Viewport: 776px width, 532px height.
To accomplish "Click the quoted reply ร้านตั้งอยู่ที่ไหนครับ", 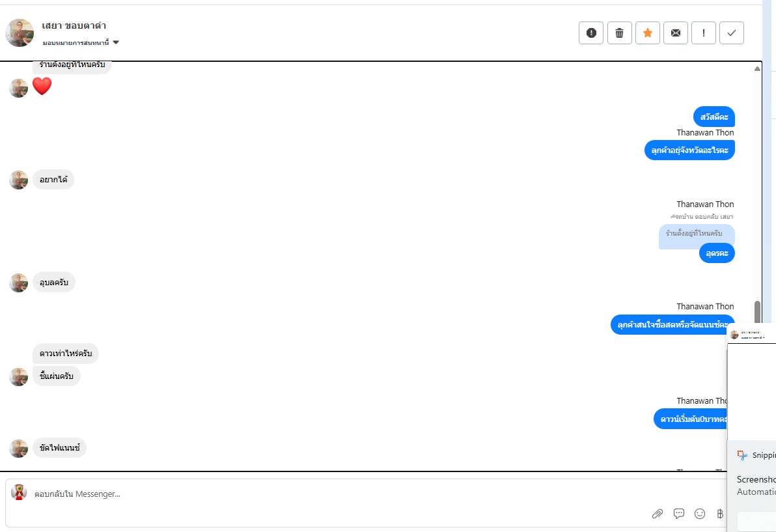I will [696, 233].
